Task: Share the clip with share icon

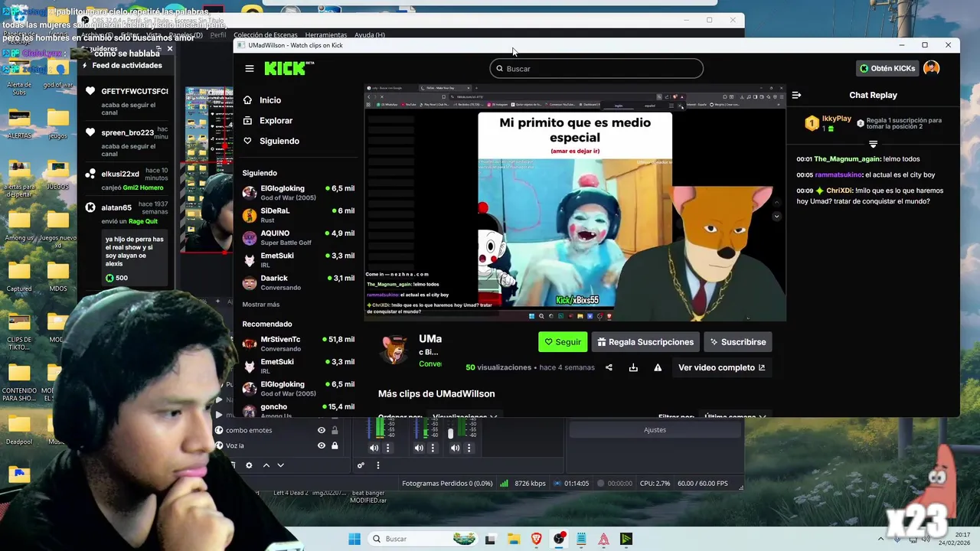Action: click(609, 367)
